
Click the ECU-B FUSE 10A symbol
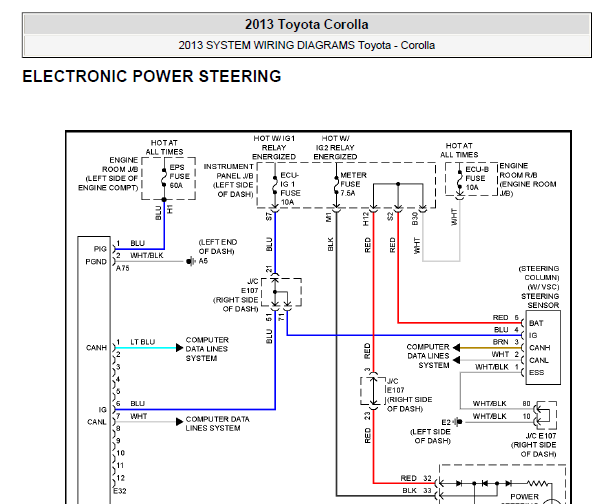(x=460, y=179)
